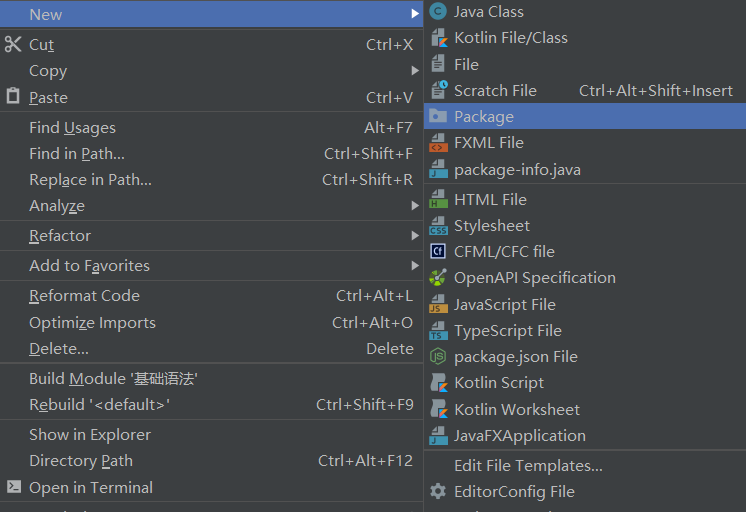Click the Kotlin Script label
This screenshot has height=512, width=746.
coord(499,383)
